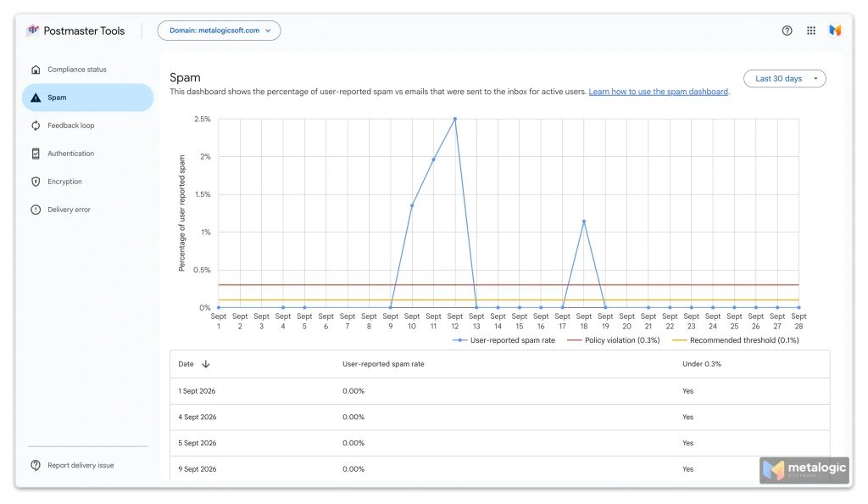
Task: Open the help question mark icon
Action: (x=787, y=31)
